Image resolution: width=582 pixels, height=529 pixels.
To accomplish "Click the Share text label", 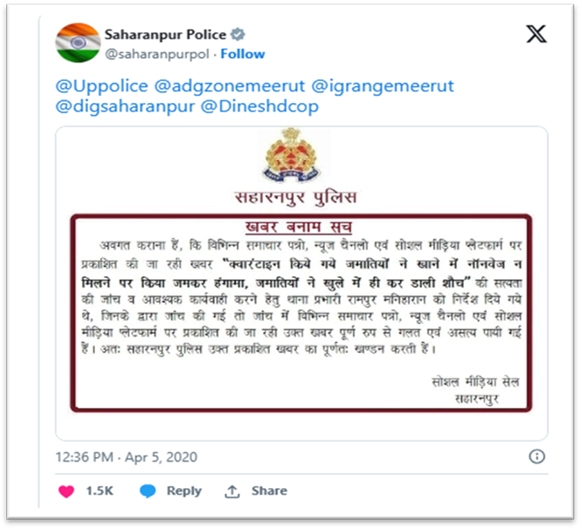I will (269, 491).
